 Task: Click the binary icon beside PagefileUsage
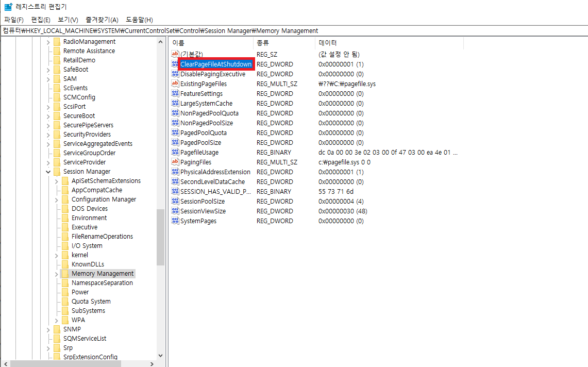[175, 152]
